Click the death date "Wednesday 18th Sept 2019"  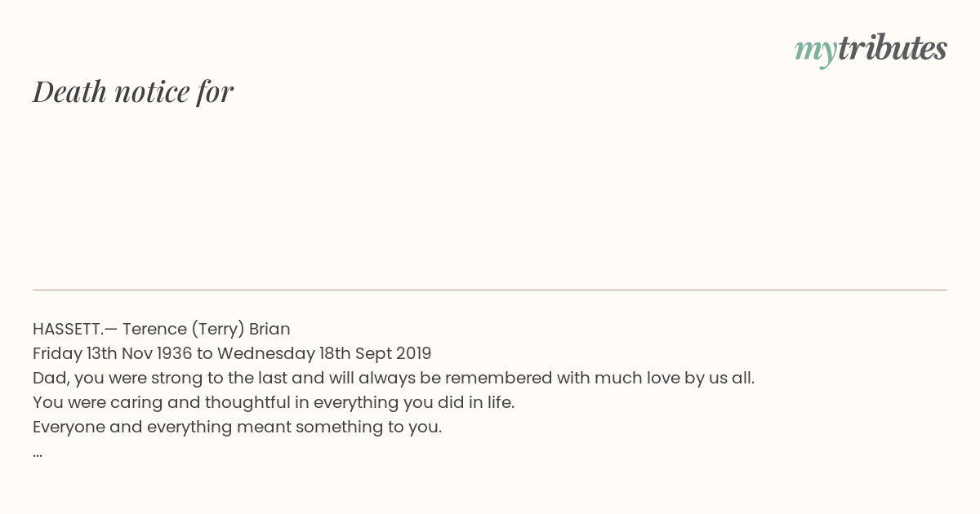click(x=324, y=354)
